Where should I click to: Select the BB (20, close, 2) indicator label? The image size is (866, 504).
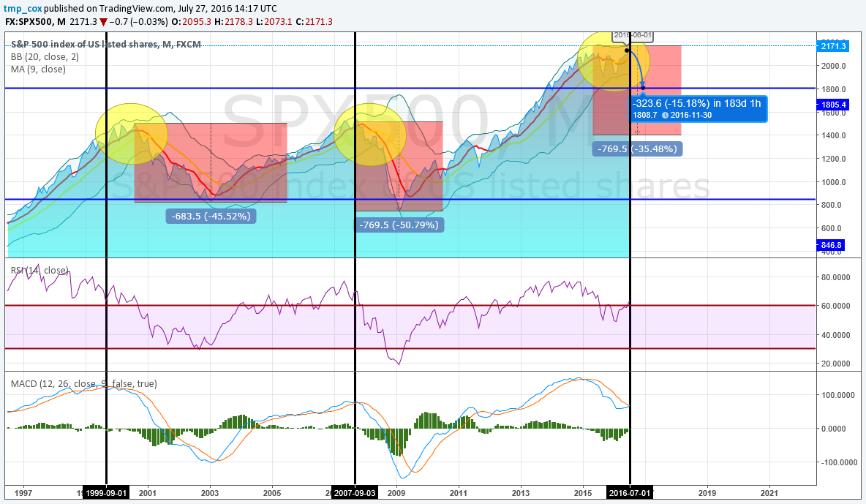pos(45,57)
